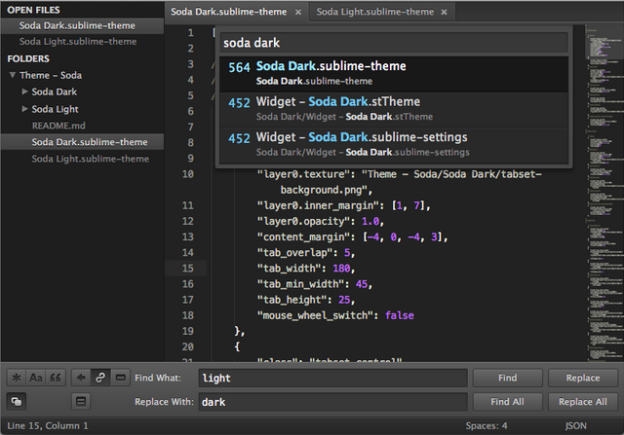Toggle highlight matches option

click(x=81, y=401)
